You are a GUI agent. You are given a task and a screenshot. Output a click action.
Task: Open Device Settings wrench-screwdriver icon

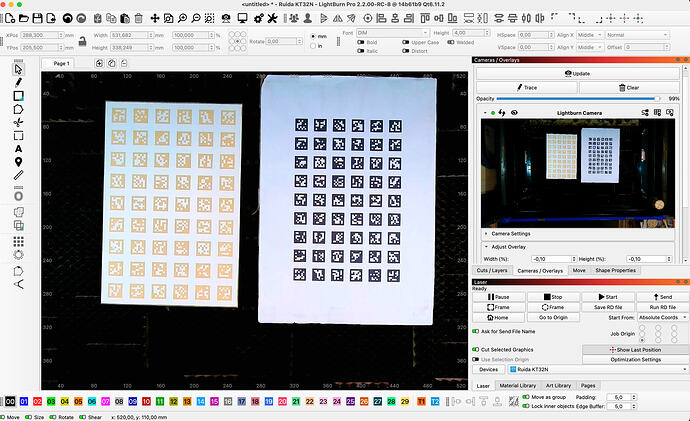pos(272,18)
